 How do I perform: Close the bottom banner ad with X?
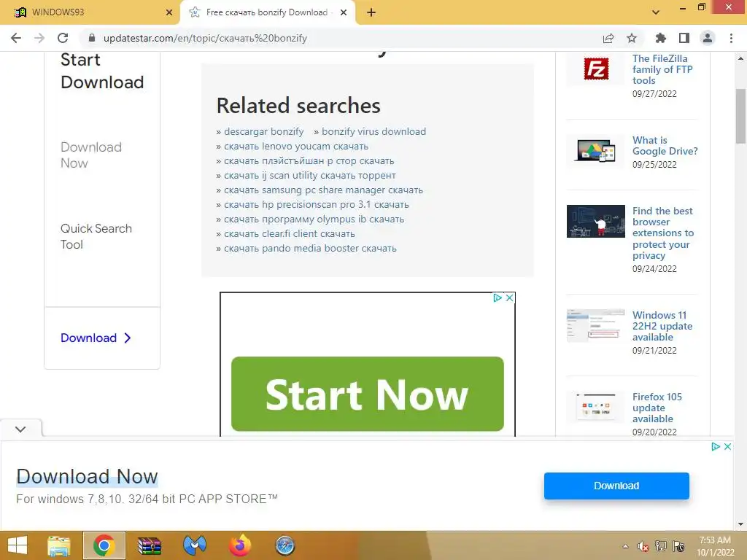tap(727, 447)
